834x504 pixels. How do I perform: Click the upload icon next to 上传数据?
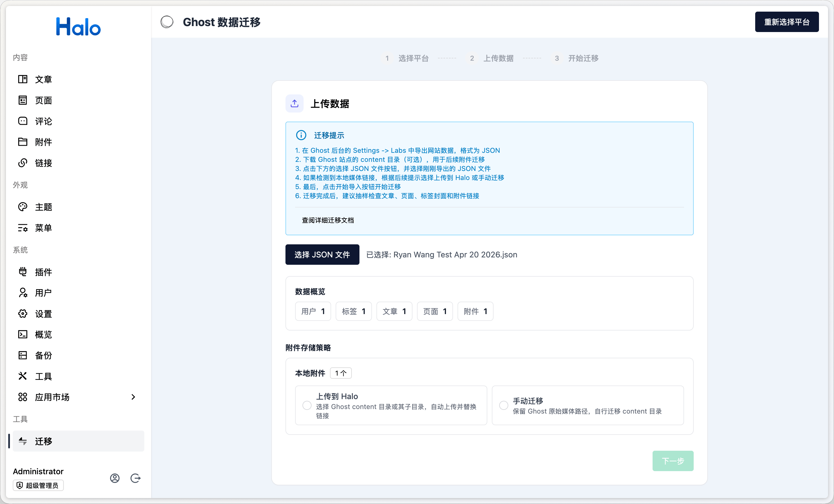point(295,103)
